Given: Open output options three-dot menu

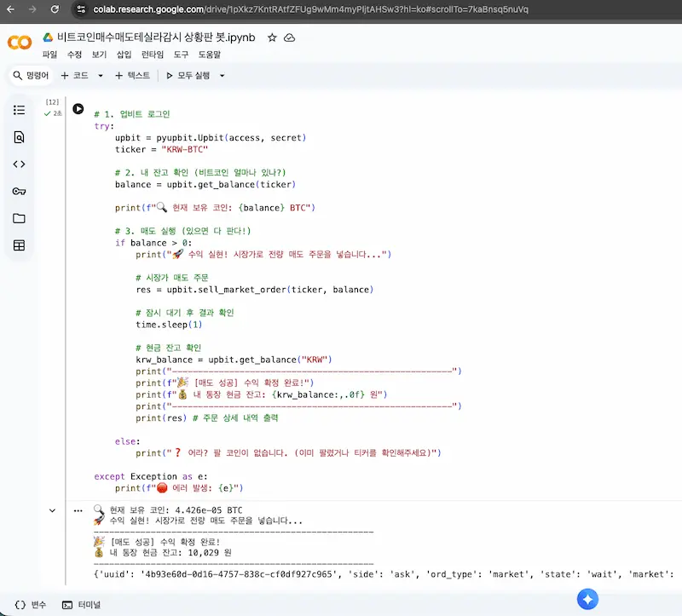Looking at the screenshot, I should (x=78, y=510).
